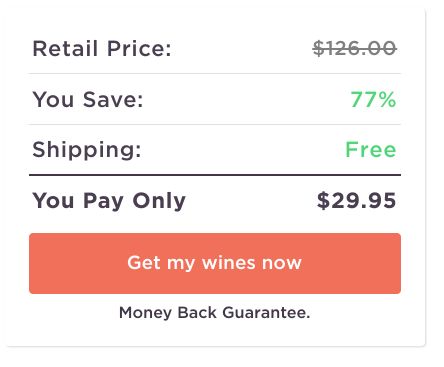The image size is (444, 367).
Task: Click the thin divider under You Save row
Action: point(215,125)
